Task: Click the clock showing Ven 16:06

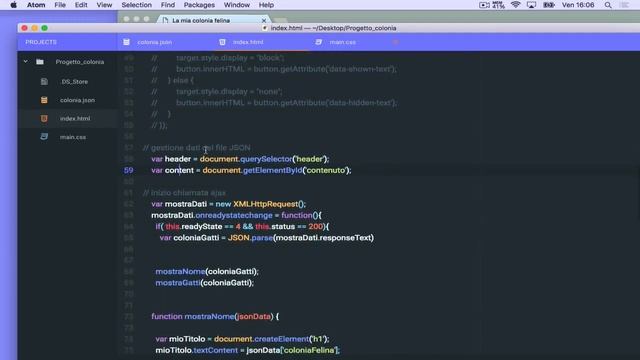Action: pyautogui.click(x=578, y=5)
